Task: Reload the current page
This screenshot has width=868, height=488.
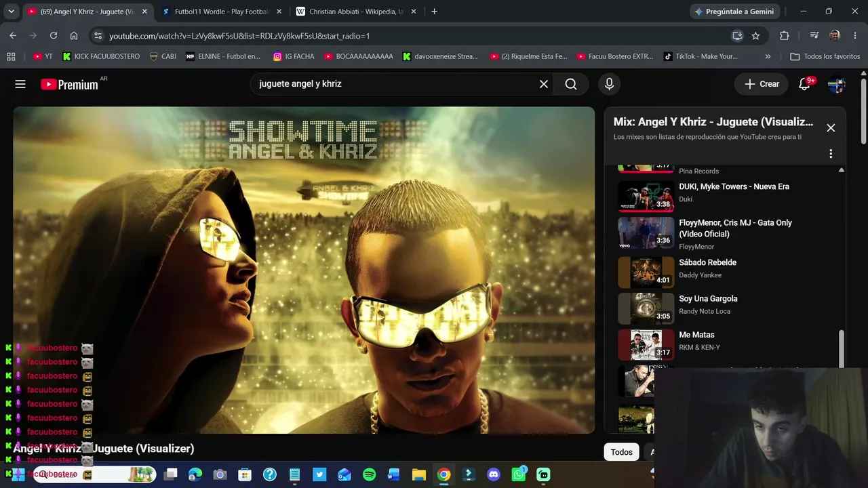Action: (x=54, y=36)
